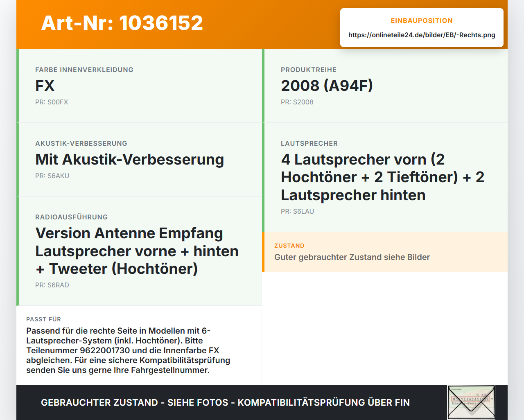This screenshot has width=524, height=420.
Task: Click the Passend für die rechte Seite paragraph
Action: tap(128, 350)
